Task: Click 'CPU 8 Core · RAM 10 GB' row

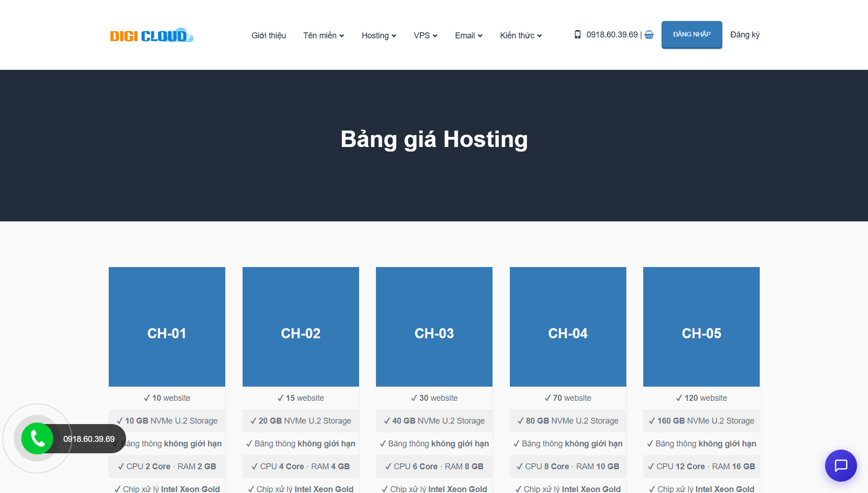Action: 568,467
